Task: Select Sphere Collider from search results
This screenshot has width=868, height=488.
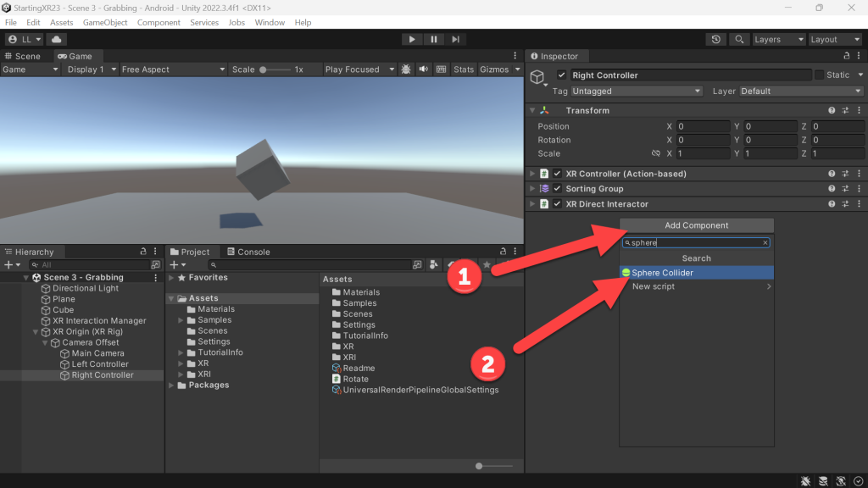Action: pos(697,273)
